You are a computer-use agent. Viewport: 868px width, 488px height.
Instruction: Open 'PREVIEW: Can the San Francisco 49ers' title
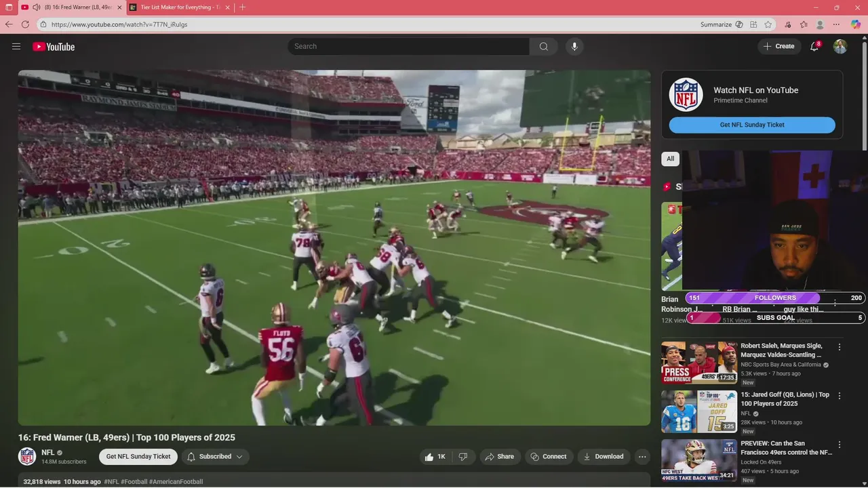[786, 448]
